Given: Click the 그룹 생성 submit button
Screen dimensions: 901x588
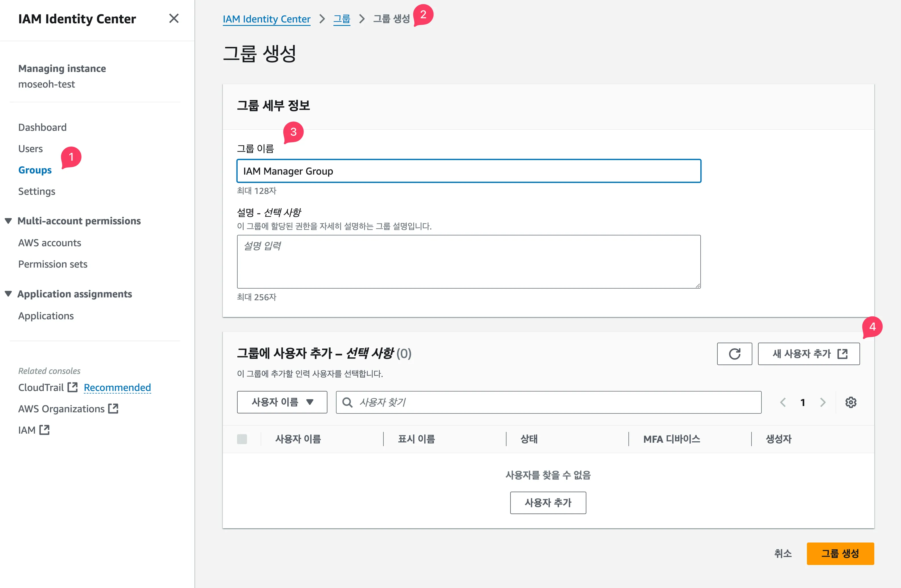Looking at the screenshot, I should pyautogui.click(x=840, y=553).
